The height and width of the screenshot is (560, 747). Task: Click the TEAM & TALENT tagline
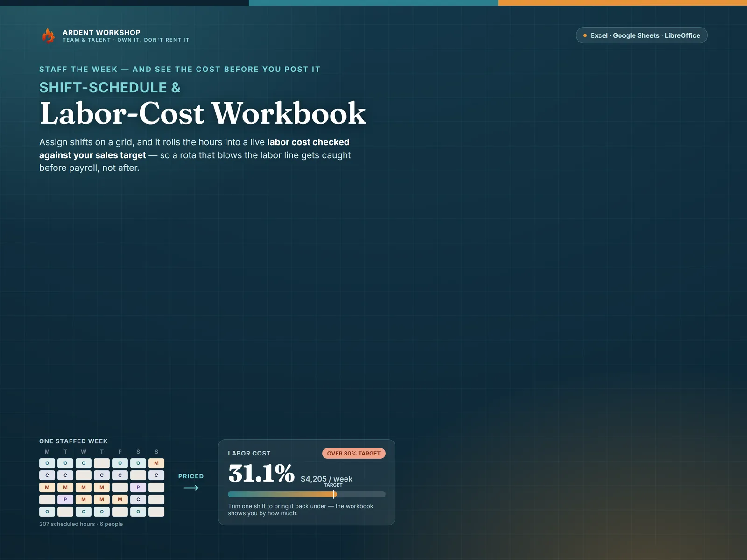tap(126, 40)
